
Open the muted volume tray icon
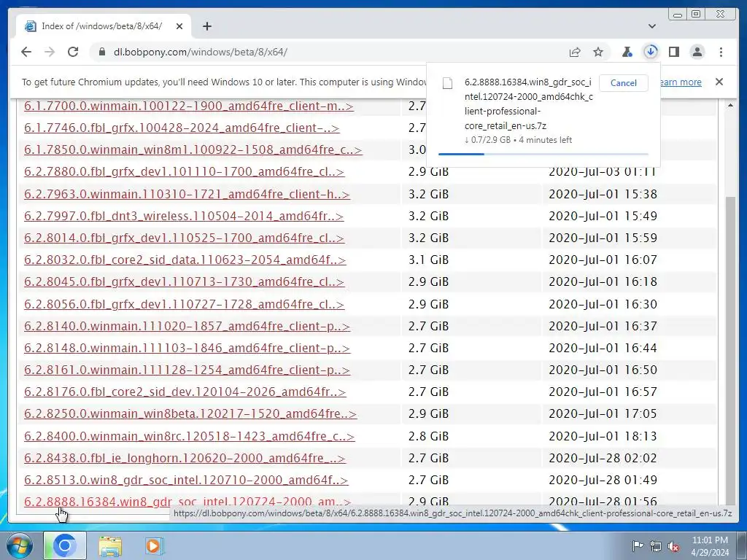point(673,546)
